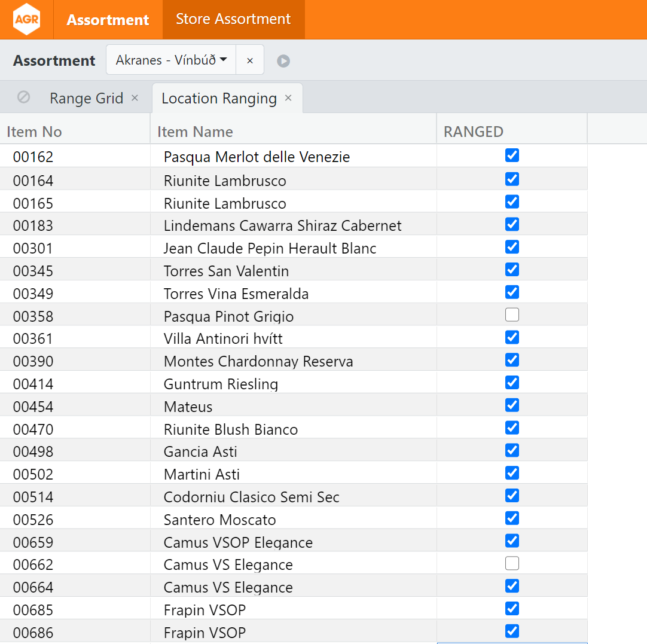
Task: Click the AGR hexagon logo
Action: 26,19
